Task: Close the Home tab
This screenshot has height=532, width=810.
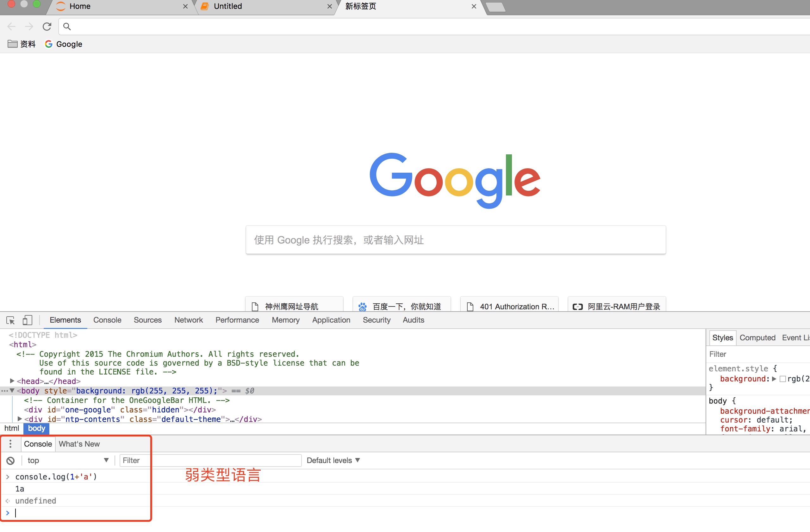Action: pos(185,6)
